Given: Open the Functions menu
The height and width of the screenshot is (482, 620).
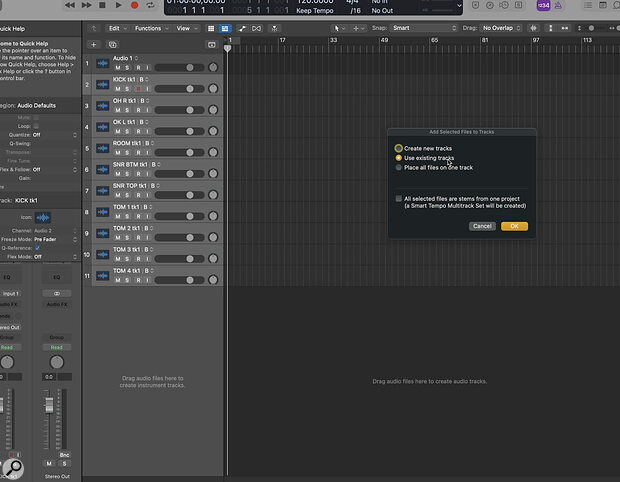Looking at the screenshot, I should click(x=151, y=28).
